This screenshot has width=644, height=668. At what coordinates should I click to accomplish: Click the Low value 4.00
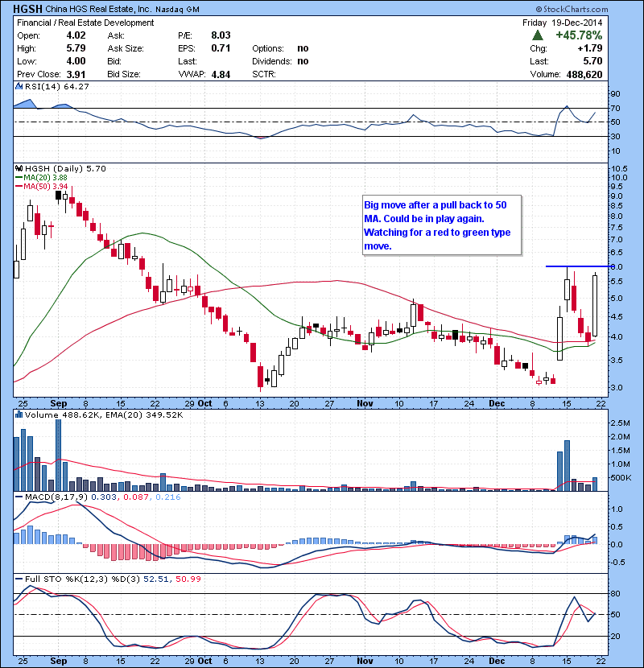[x=76, y=61]
